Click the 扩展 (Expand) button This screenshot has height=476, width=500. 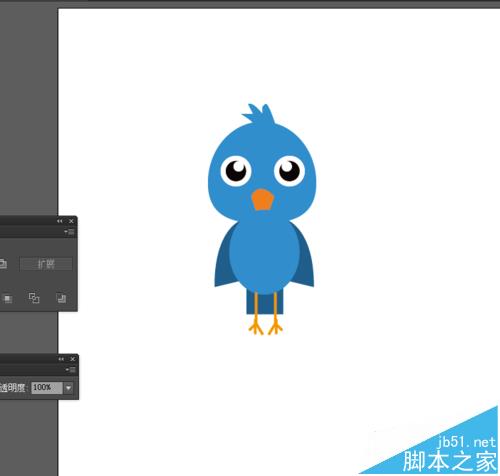tap(46, 264)
